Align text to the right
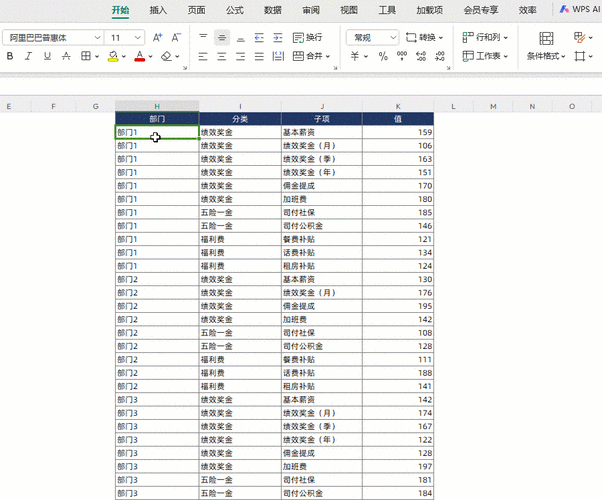 241,56
